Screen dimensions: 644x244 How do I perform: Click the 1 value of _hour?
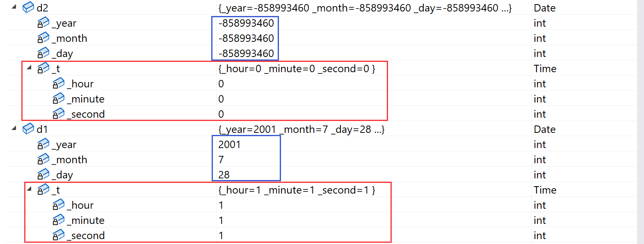(221, 205)
